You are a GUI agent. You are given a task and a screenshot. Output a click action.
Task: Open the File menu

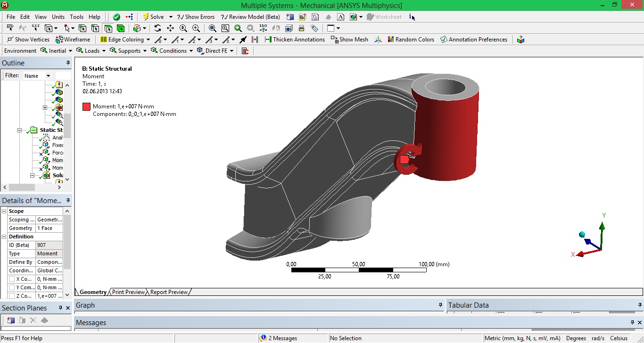pos(11,17)
